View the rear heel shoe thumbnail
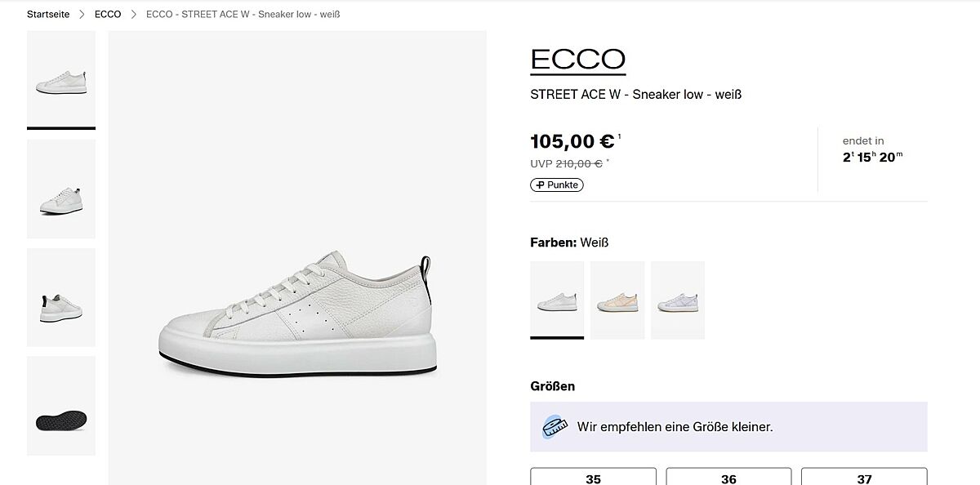 pos(61,297)
